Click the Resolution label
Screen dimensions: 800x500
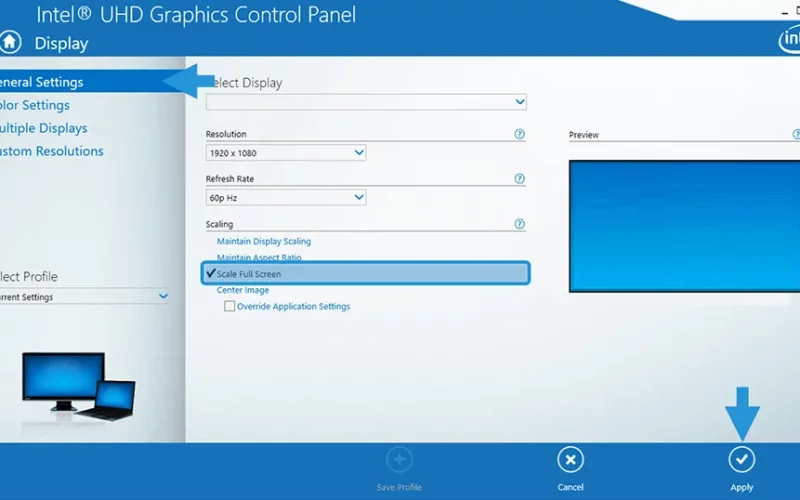click(x=226, y=134)
